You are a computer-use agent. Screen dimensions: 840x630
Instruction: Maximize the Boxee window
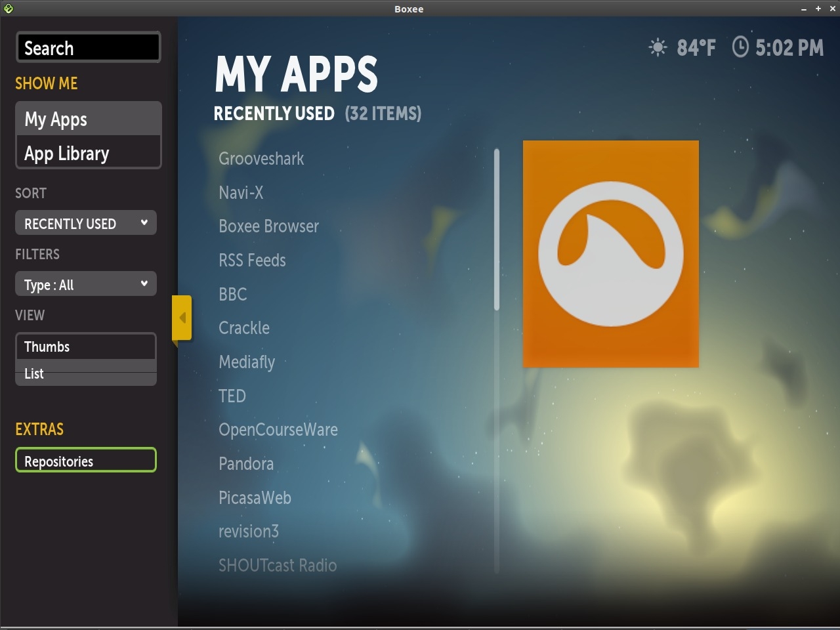(818, 9)
